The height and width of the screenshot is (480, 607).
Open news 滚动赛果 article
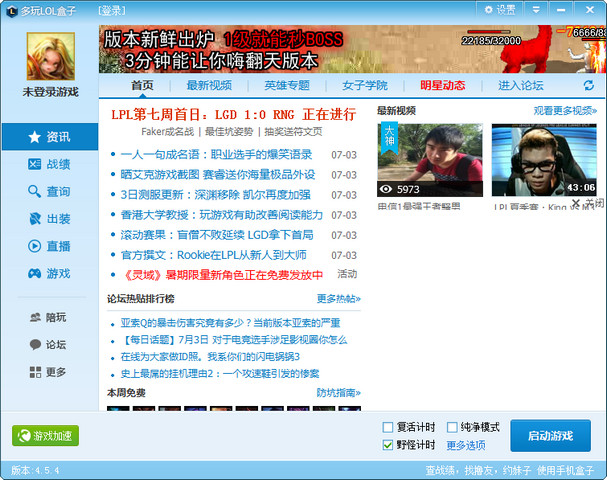[217, 235]
